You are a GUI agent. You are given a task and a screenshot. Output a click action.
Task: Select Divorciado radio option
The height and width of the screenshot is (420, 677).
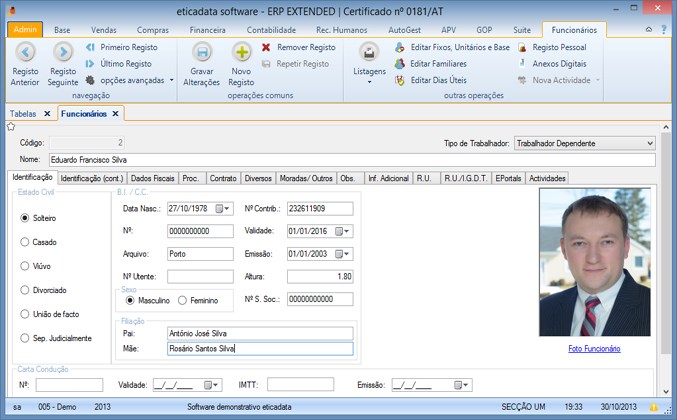coord(25,290)
